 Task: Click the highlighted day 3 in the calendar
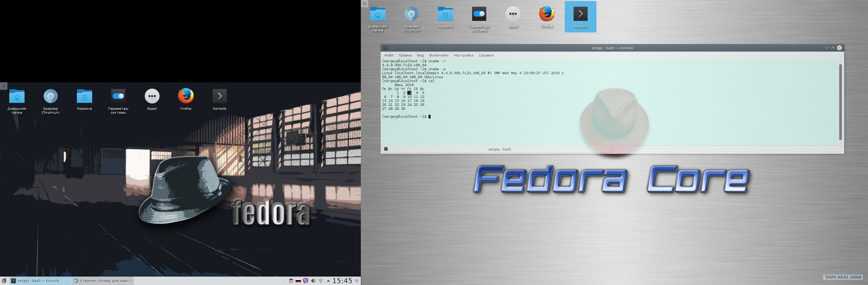(409, 93)
